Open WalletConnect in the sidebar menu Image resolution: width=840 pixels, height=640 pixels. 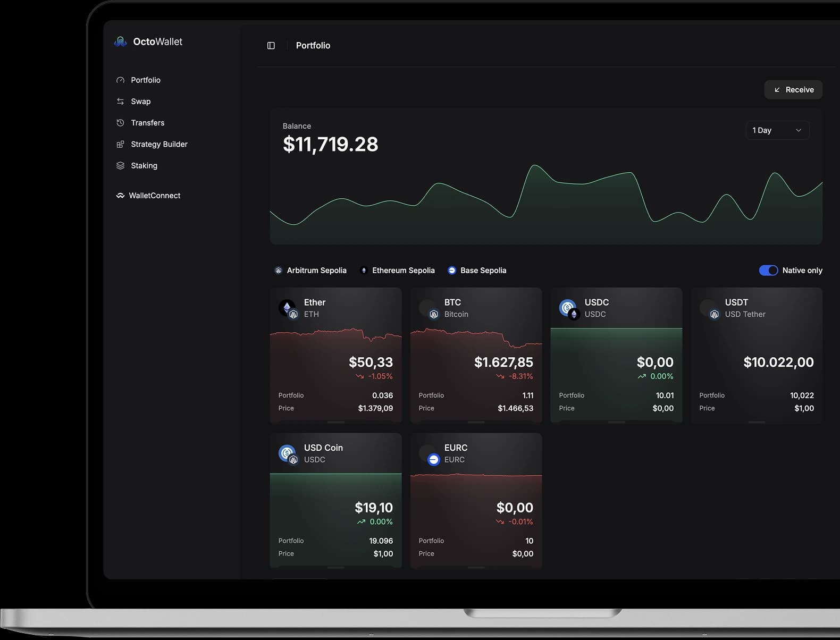pyautogui.click(x=155, y=196)
